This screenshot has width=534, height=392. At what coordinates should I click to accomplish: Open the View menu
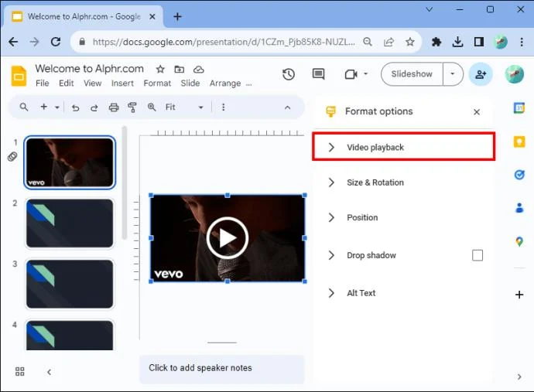[x=92, y=84]
